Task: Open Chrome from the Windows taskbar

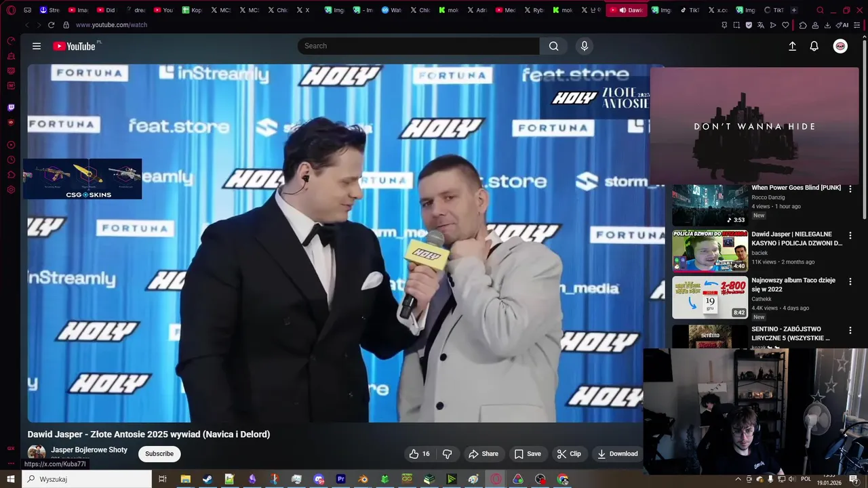Action: (x=562, y=479)
